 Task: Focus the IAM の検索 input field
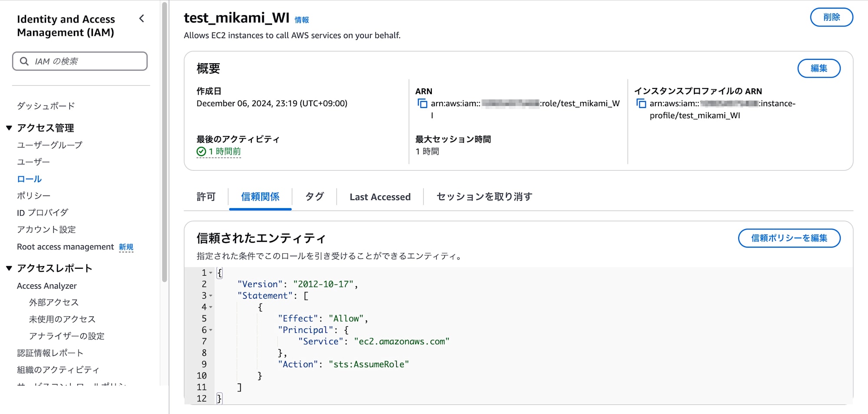[80, 61]
